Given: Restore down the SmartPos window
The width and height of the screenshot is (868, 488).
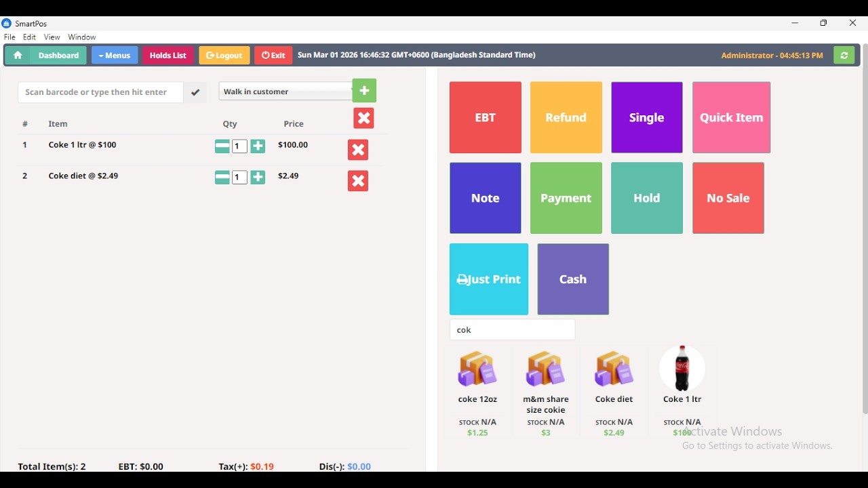Looking at the screenshot, I should coord(825,23).
